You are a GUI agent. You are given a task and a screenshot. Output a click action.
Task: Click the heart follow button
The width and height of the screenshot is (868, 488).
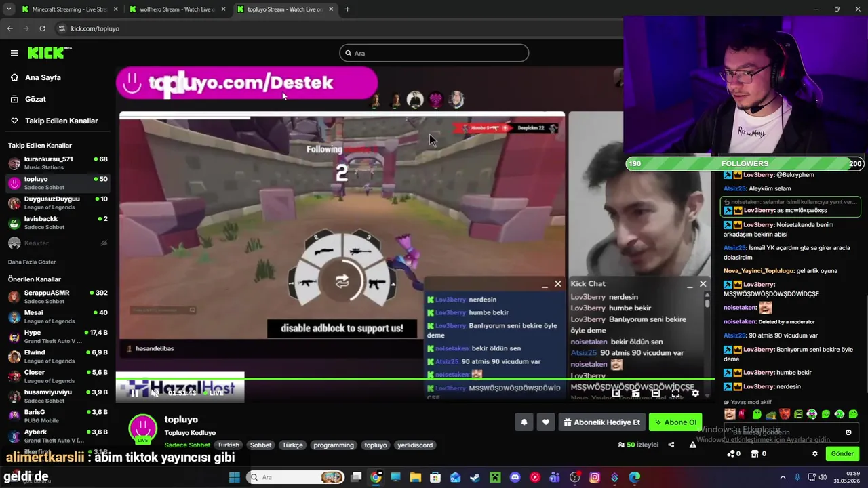point(546,422)
